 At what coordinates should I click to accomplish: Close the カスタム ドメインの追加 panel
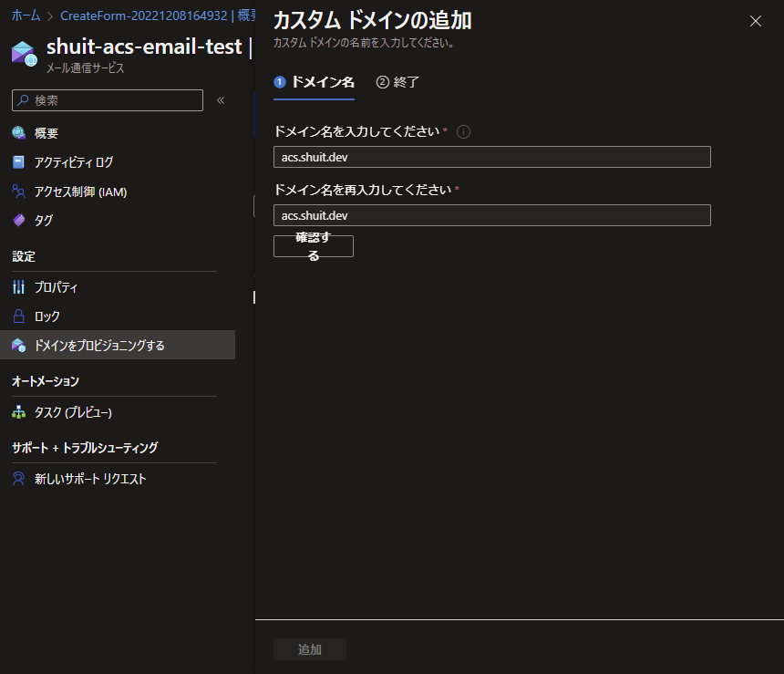[x=756, y=21]
